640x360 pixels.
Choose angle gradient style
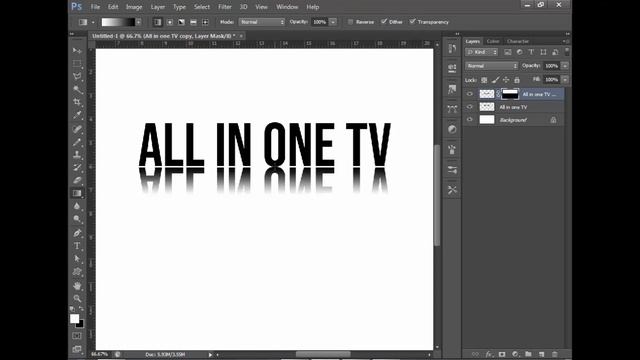click(x=181, y=22)
